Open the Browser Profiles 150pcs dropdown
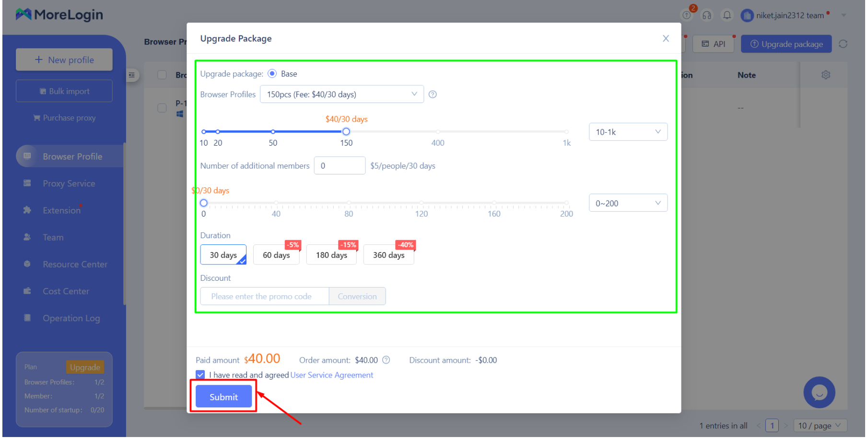This screenshot has height=438, width=868. click(341, 94)
